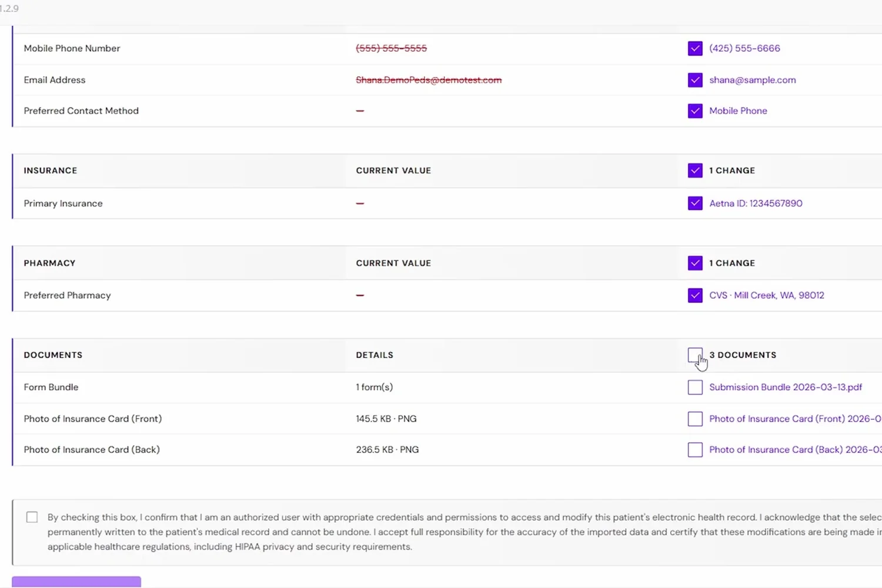Click the '236.5 KB · PNG' file details
The image size is (882, 588).
click(387, 450)
